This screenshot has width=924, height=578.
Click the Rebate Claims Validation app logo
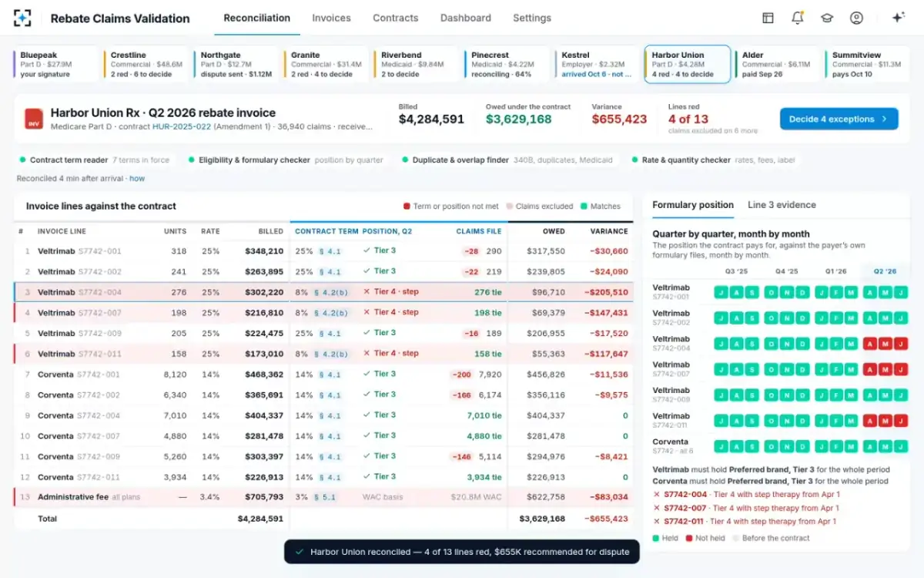pos(23,18)
